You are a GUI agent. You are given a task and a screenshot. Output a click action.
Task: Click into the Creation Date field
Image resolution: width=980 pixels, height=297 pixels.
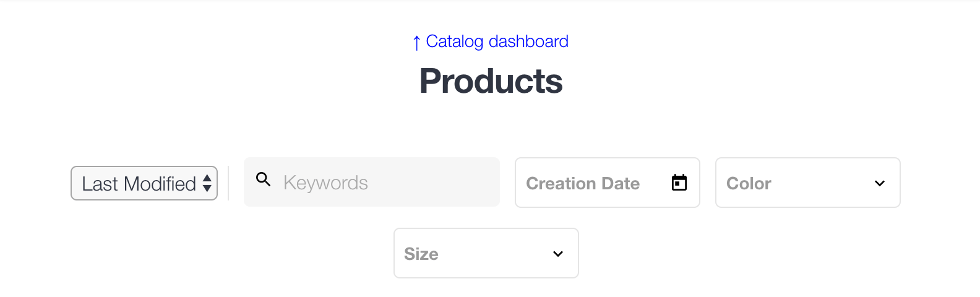[x=608, y=183]
